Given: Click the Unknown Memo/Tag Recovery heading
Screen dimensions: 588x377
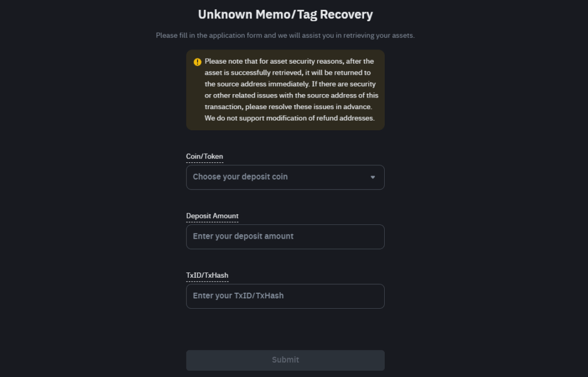Looking at the screenshot, I should coord(285,14).
